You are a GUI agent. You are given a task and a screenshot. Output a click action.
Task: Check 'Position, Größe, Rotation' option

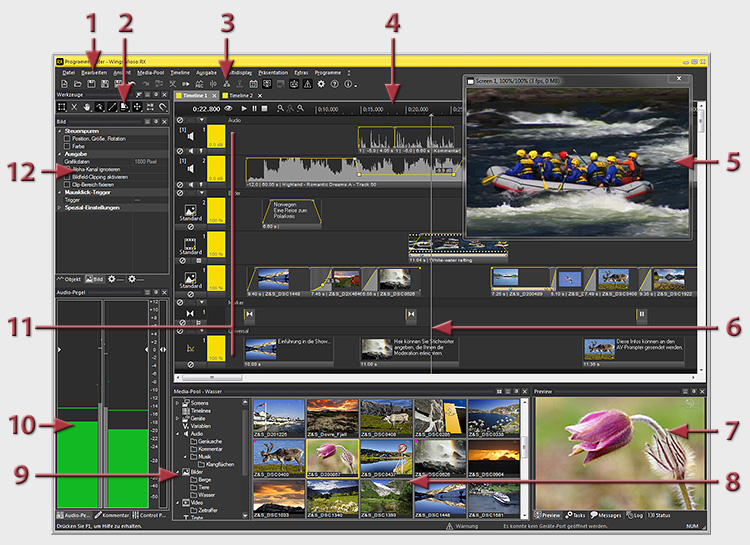[x=68, y=140]
